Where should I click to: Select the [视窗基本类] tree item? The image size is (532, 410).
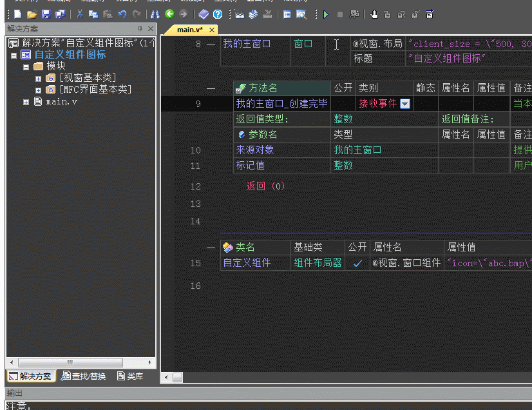pyautogui.click(x=88, y=78)
